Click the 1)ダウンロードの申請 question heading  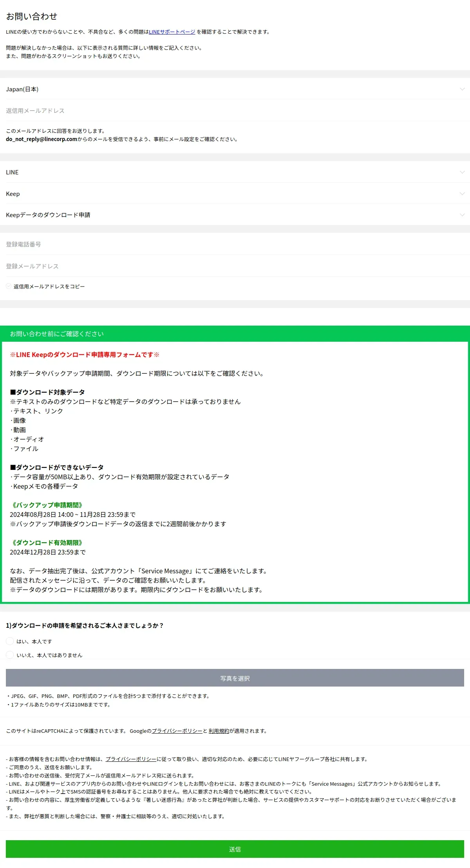[85, 625]
